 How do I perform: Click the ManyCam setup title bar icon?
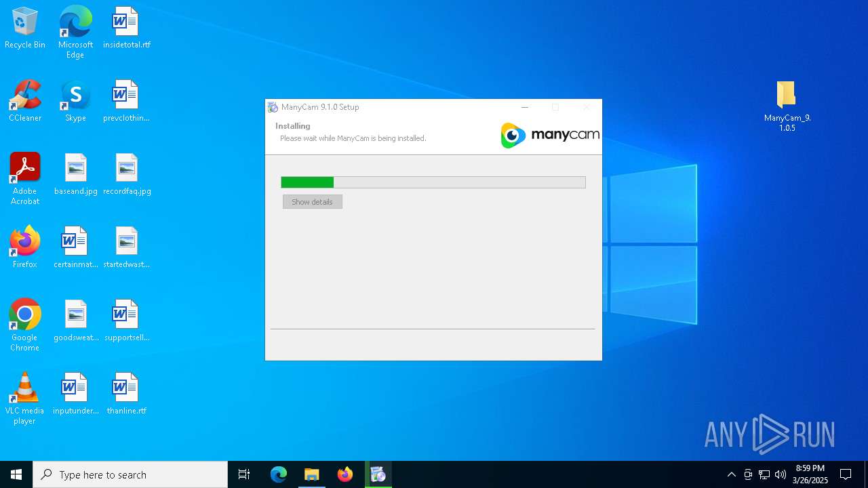tap(273, 107)
